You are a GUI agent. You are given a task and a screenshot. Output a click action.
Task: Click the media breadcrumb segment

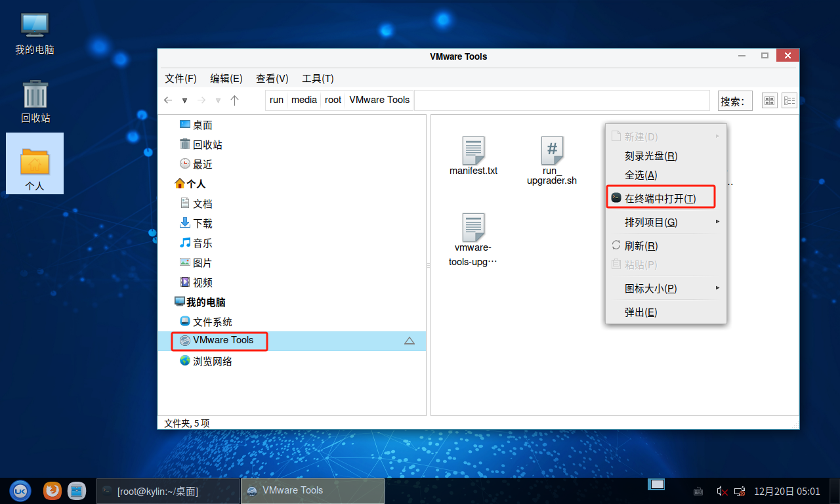click(304, 100)
